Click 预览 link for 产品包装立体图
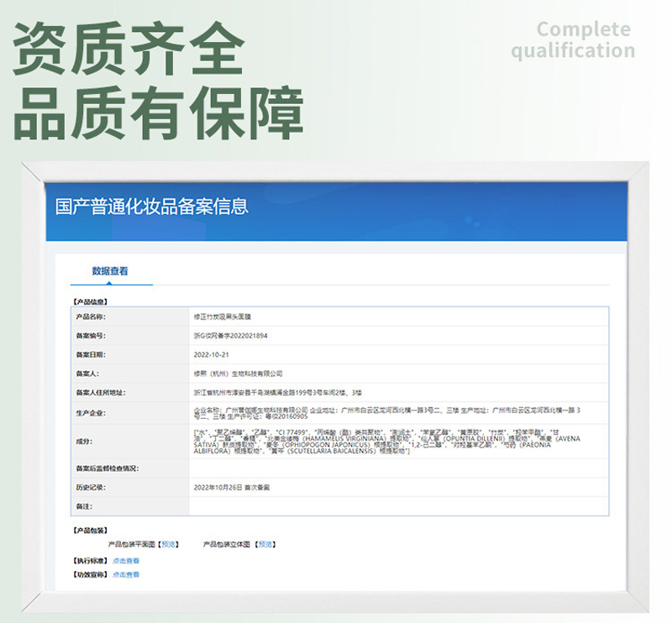672x623 pixels. (x=265, y=544)
